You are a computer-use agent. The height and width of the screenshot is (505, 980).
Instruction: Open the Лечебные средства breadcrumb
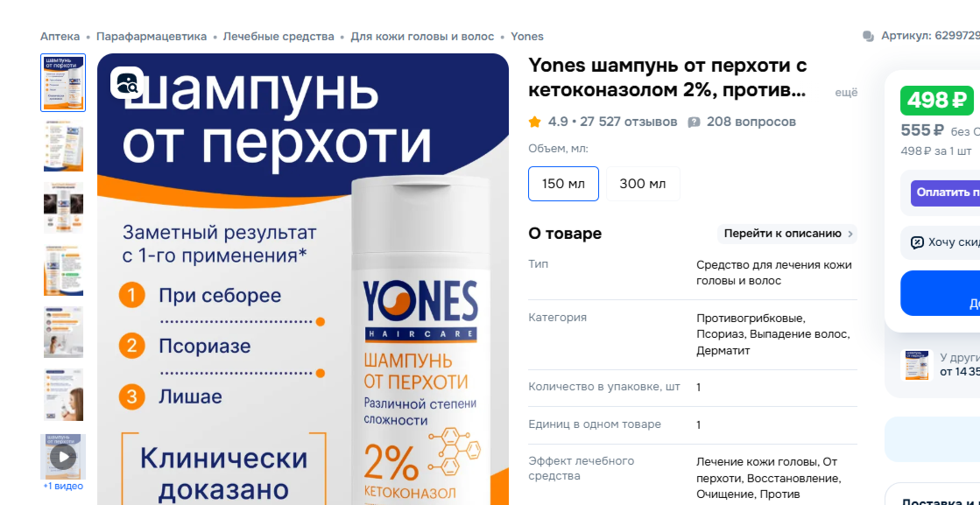(278, 37)
